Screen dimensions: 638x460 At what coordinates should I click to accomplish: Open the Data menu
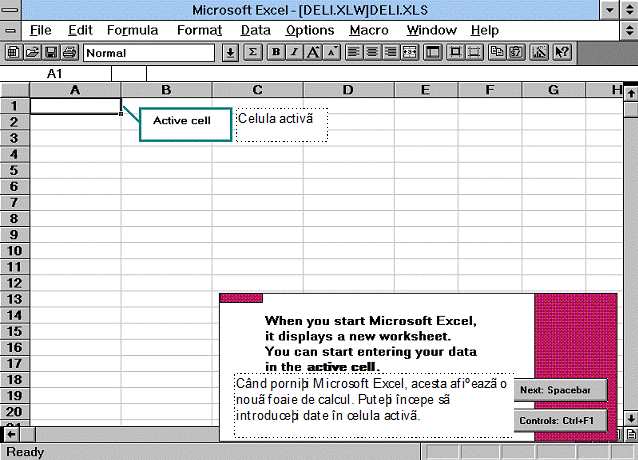click(x=256, y=30)
